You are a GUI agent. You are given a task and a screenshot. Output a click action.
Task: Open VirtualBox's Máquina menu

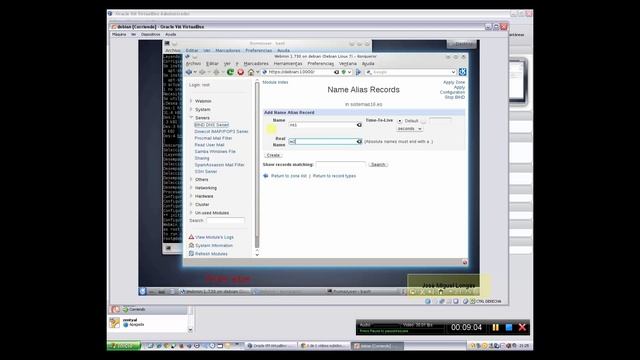tap(119, 35)
